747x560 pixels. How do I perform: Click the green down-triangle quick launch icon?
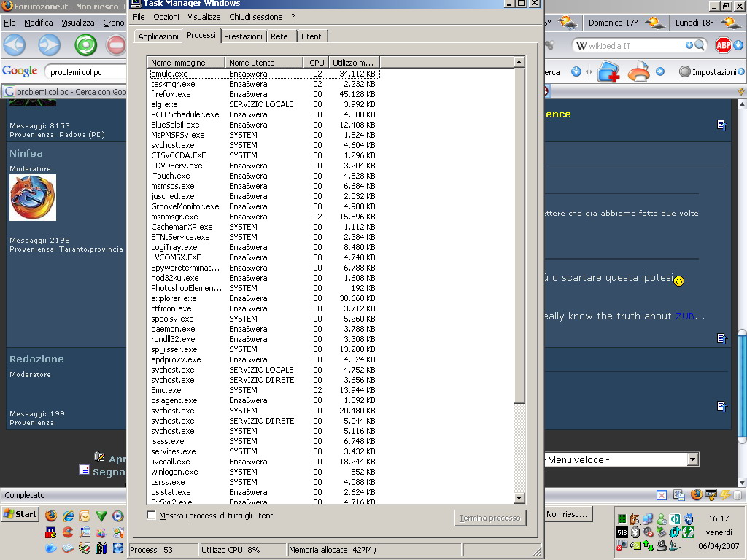[101, 516]
